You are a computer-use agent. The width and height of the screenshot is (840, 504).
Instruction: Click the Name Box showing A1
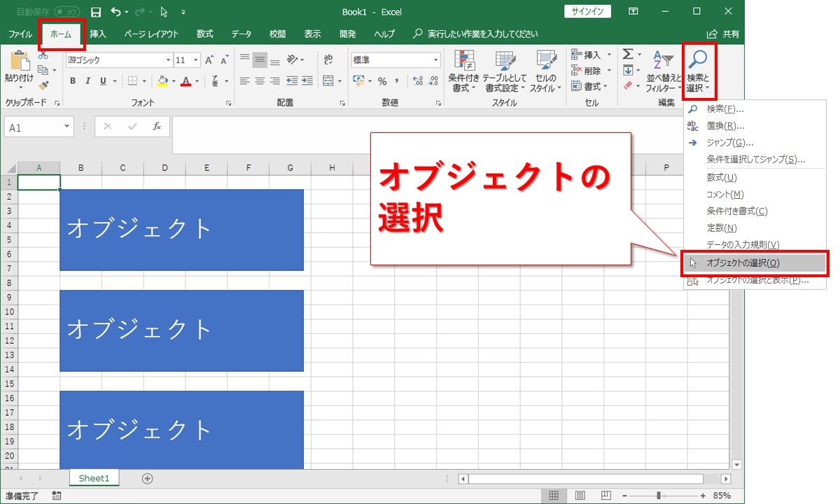point(38,127)
